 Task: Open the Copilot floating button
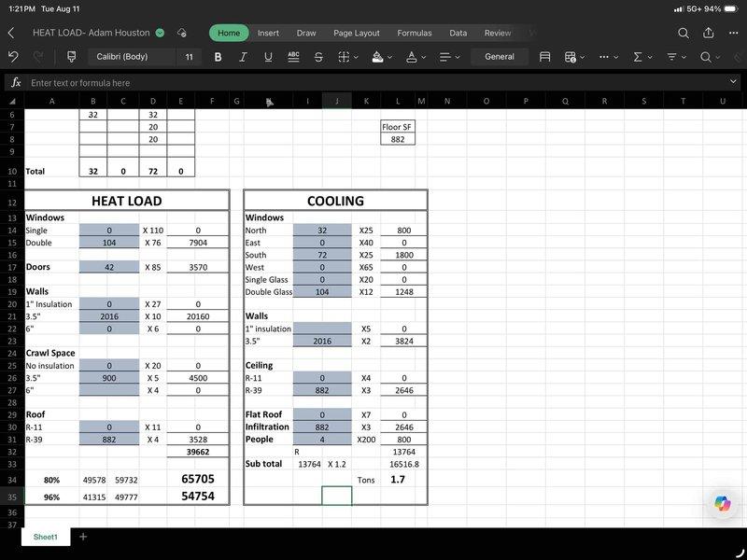click(x=722, y=503)
